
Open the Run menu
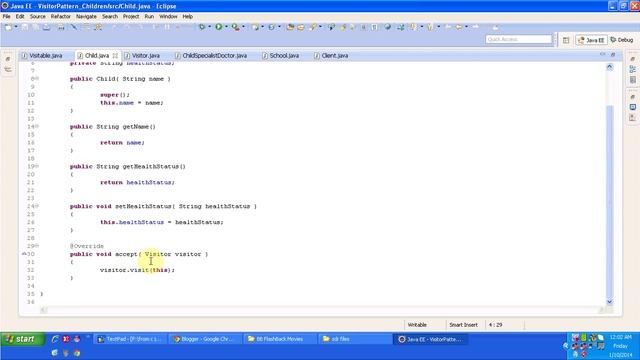pyautogui.click(x=149, y=16)
